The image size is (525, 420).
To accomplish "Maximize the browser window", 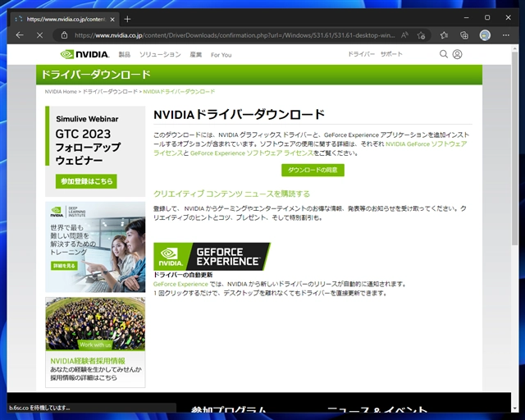I will pyautogui.click(x=487, y=17).
